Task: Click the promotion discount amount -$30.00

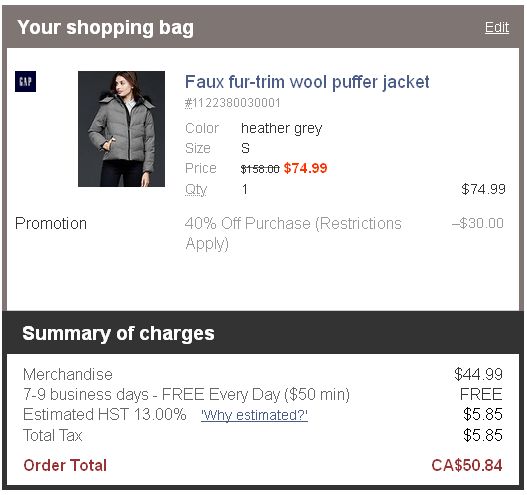Action: (478, 223)
